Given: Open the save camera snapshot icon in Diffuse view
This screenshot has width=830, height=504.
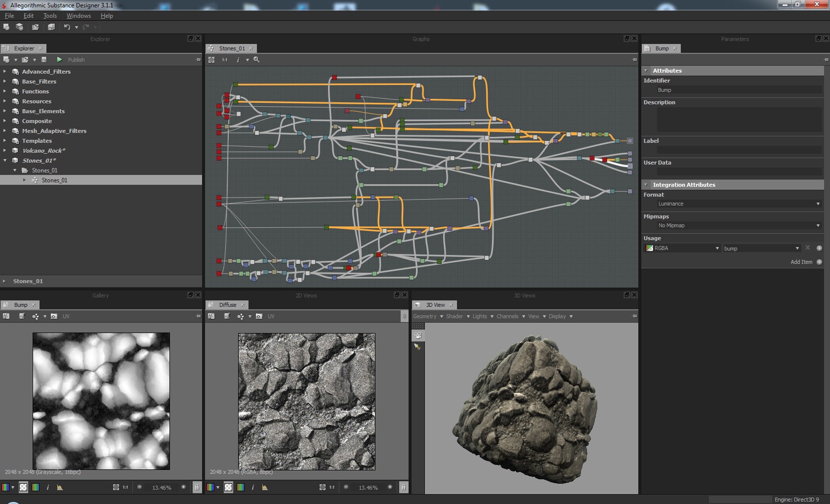Looking at the screenshot, I should 259,316.
